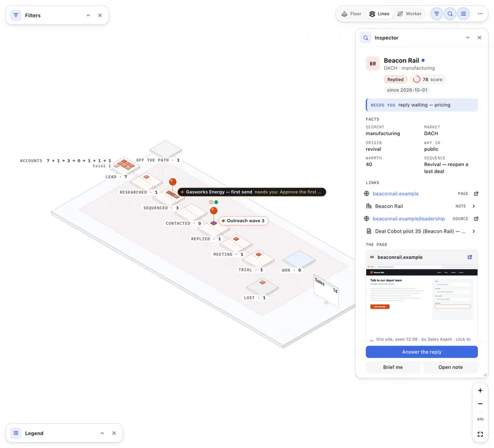The height and width of the screenshot is (448, 494).
Task: Click the Filters panel funnel icon
Action: point(16,15)
